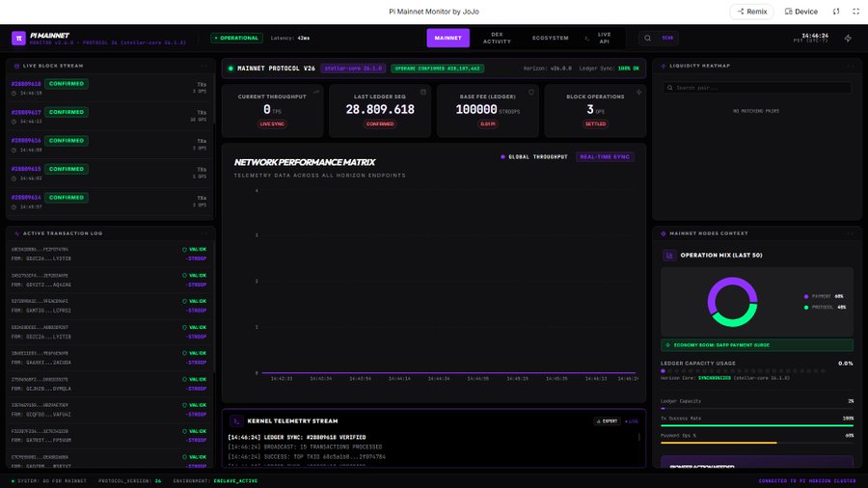Click the Last Ledger Seq card corner icon
The image size is (868, 488).
click(x=423, y=93)
